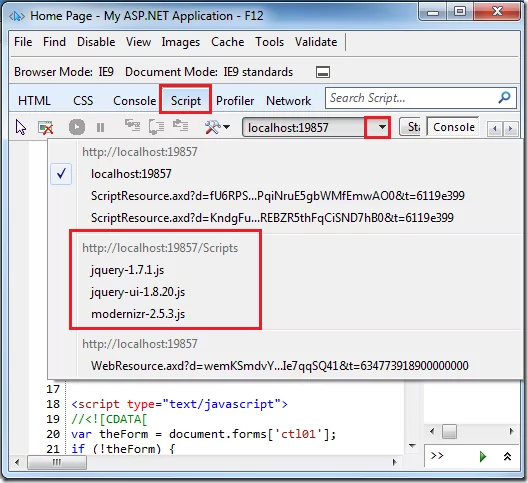Run script with green play arrow
This screenshot has height=483, width=528.
coord(483,456)
